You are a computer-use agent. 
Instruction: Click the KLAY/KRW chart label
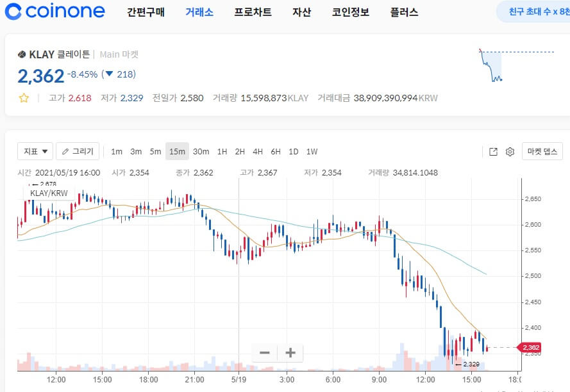pyautogui.click(x=49, y=193)
